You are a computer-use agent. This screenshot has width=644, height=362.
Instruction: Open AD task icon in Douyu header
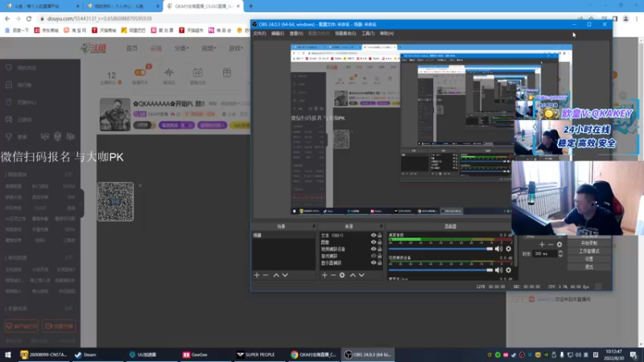pyautogui.click(x=197, y=72)
